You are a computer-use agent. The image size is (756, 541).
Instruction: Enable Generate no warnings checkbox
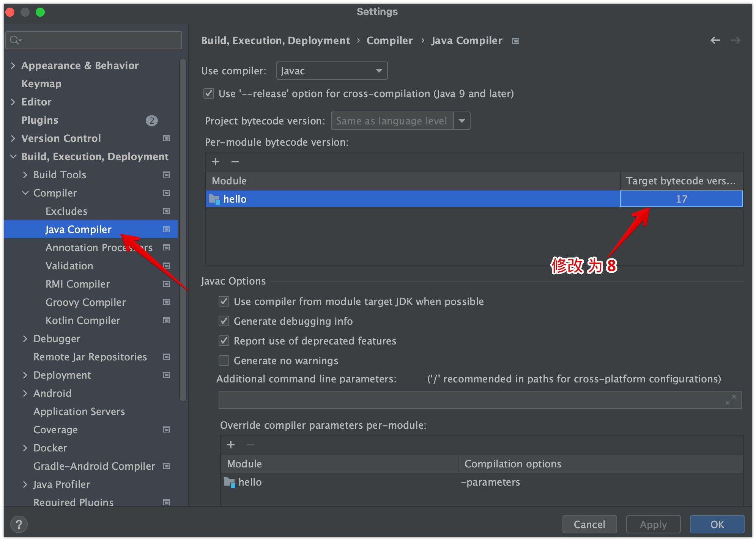click(x=224, y=360)
